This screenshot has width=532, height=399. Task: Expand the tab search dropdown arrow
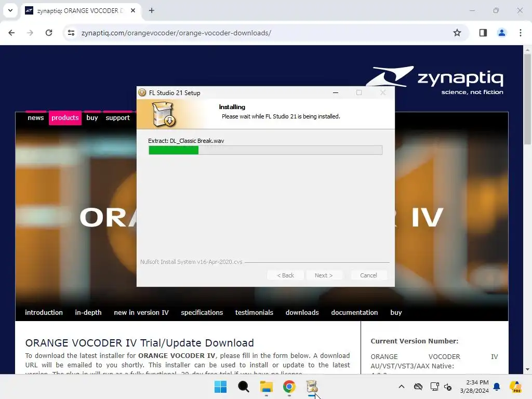click(10, 10)
